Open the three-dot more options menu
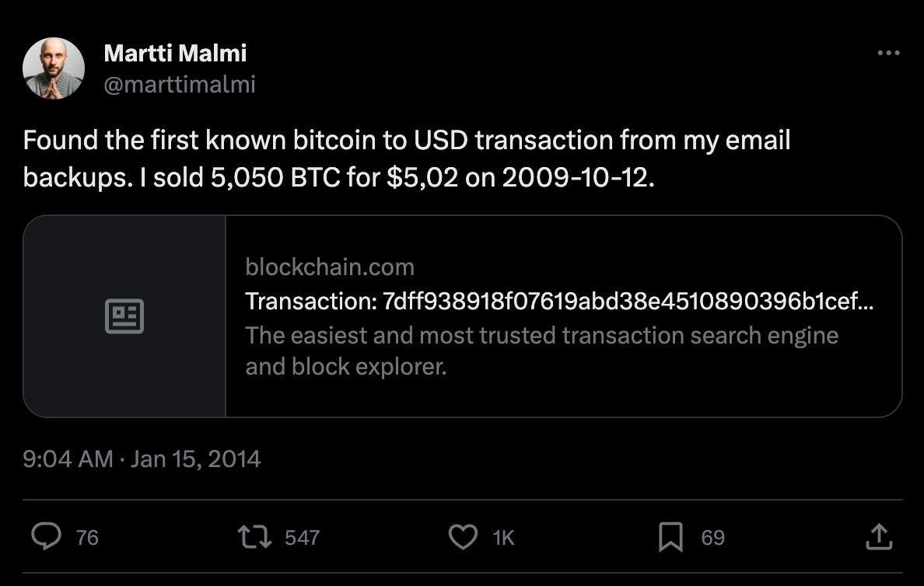Image resolution: width=924 pixels, height=586 pixels. pos(887,54)
